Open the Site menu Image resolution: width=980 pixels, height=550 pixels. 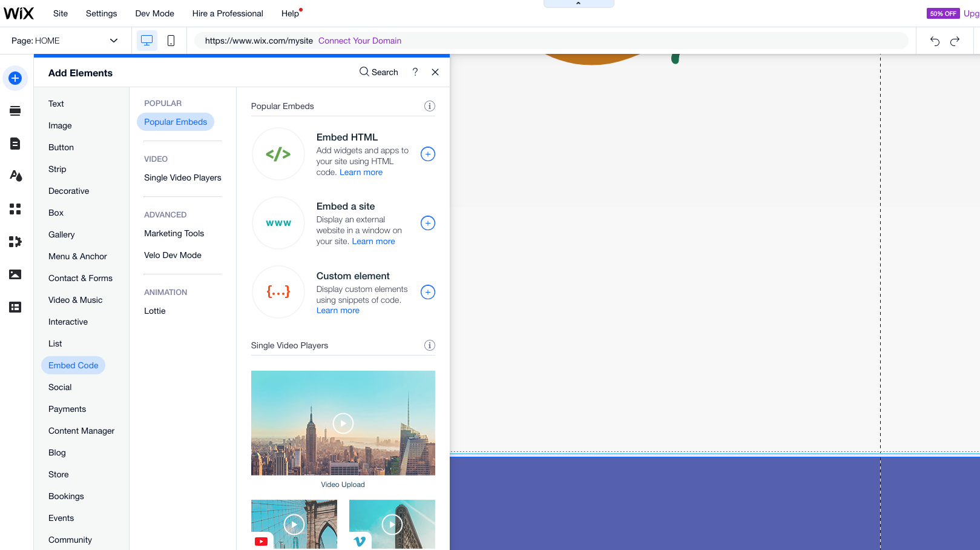tap(61, 13)
